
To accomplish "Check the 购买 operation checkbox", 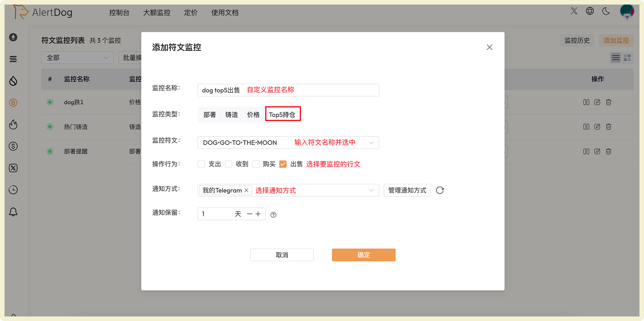I will point(256,164).
